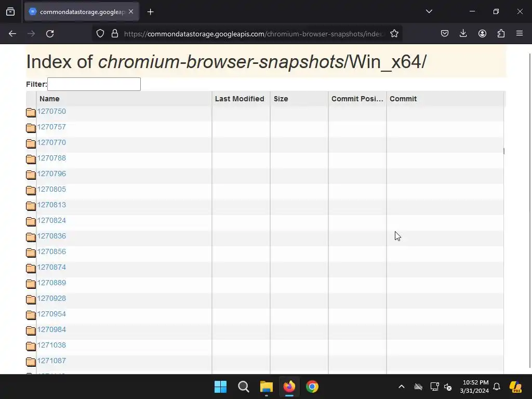The image size is (532, 399).
Task: Show hidden system tray icons
Action: (402, 387)
